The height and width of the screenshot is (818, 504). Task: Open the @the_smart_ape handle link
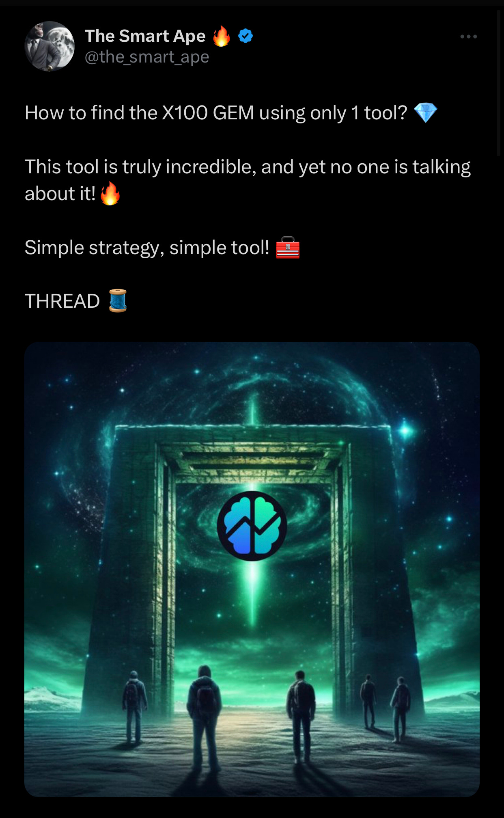tap(147, 57)
